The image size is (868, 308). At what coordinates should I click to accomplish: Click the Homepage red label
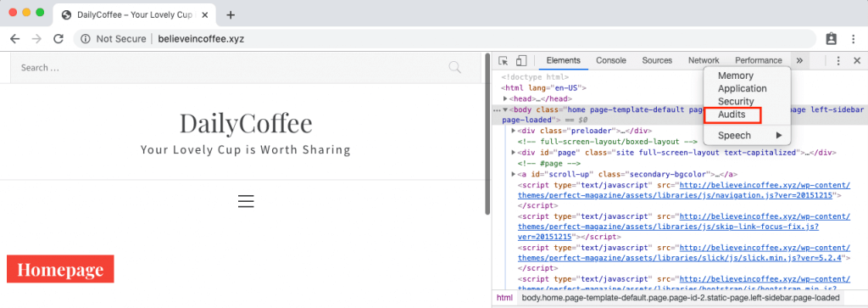[x=60, y=269]
